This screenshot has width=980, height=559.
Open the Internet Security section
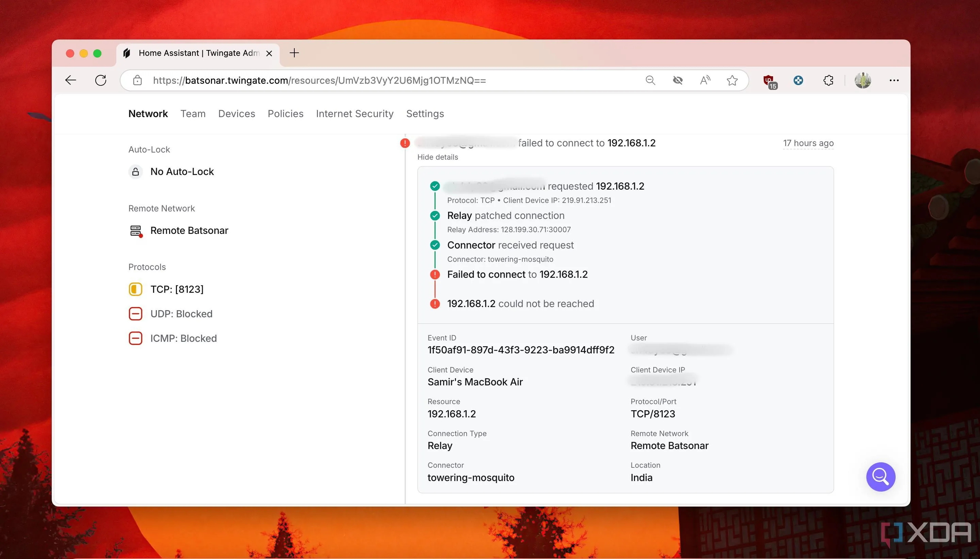[x=355, y=114]
